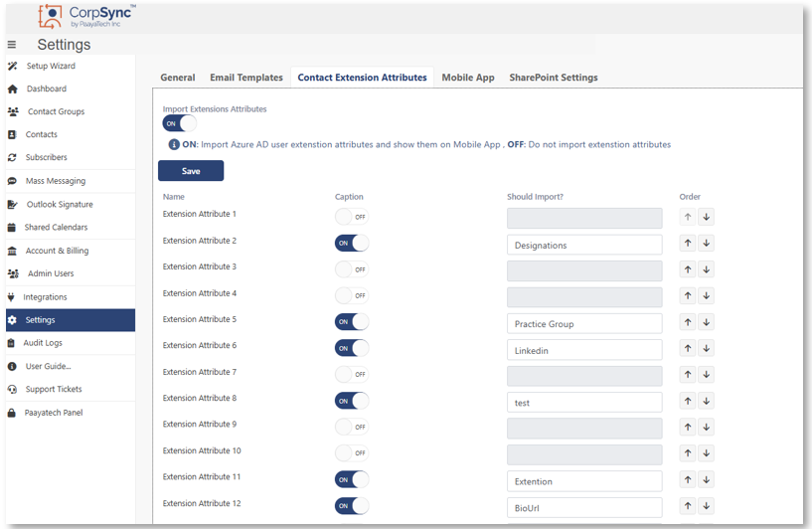The width and height of the screenshot is (812, 529).
Task: Click the Settings gear icon
Action: [x=13, y=320]
